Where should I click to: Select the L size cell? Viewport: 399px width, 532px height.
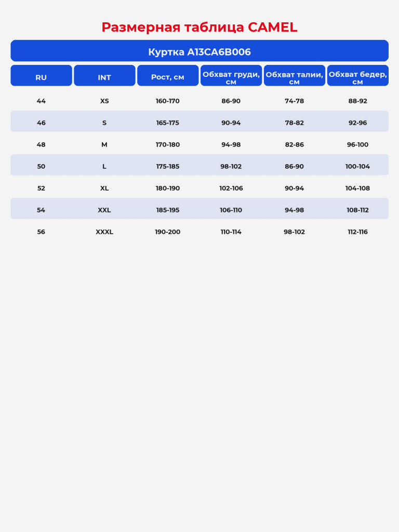[x=104, y=167]
